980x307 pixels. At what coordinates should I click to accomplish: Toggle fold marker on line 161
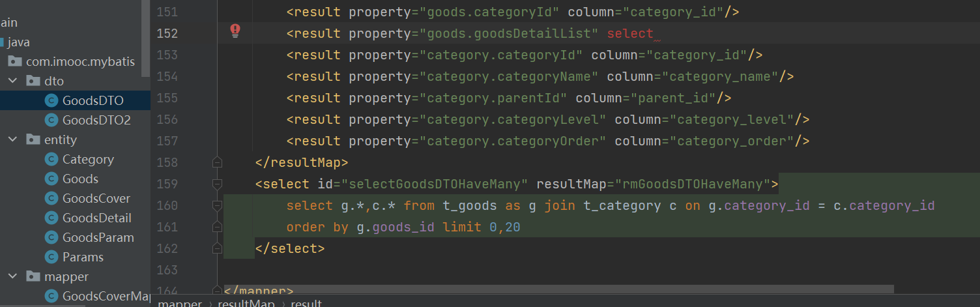(217, 227)
